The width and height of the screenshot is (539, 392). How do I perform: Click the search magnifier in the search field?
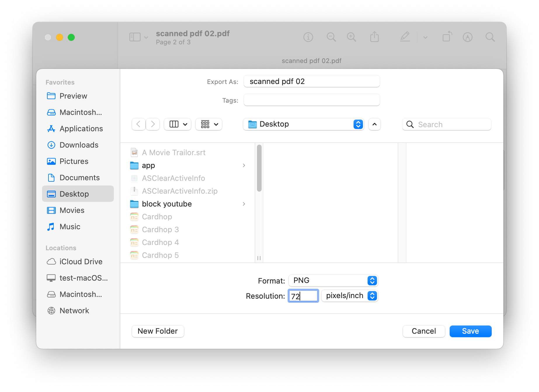coord(410,124)
